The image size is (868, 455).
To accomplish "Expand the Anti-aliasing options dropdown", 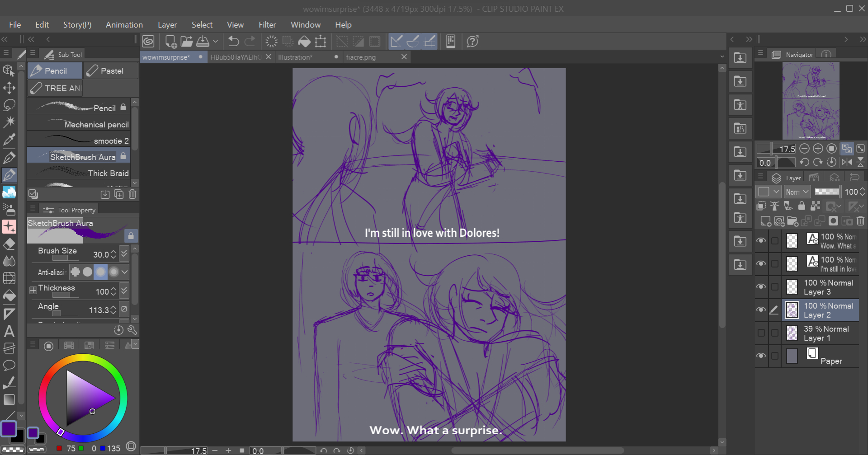I will [x=125, y=272].
